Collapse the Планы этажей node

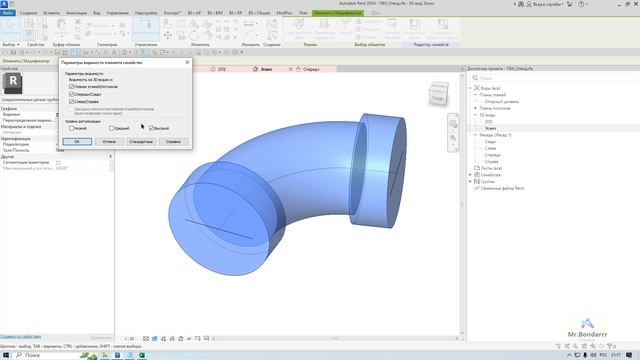[475, 95]
